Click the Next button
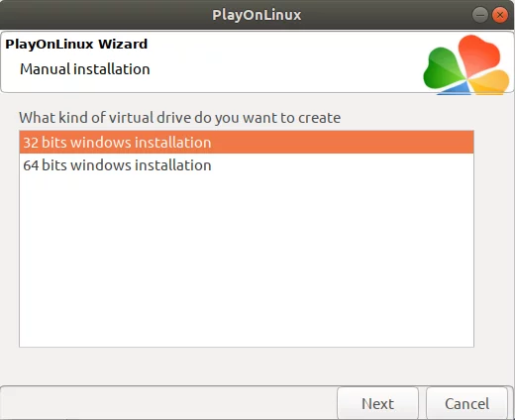 377,403
